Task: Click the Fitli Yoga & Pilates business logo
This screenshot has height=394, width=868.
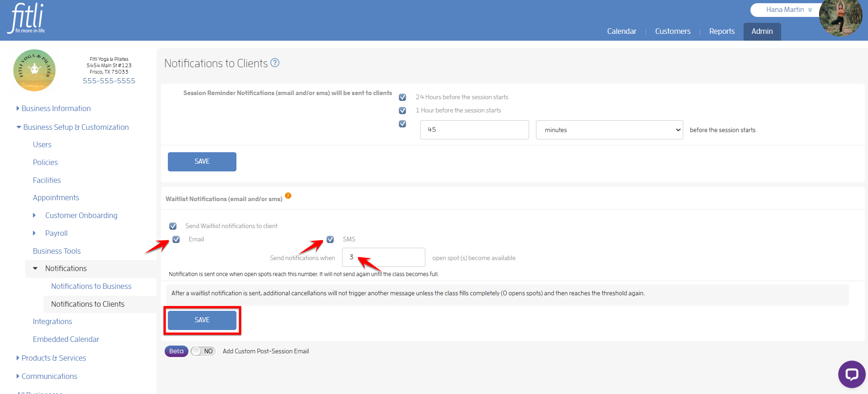Action: 34,70
